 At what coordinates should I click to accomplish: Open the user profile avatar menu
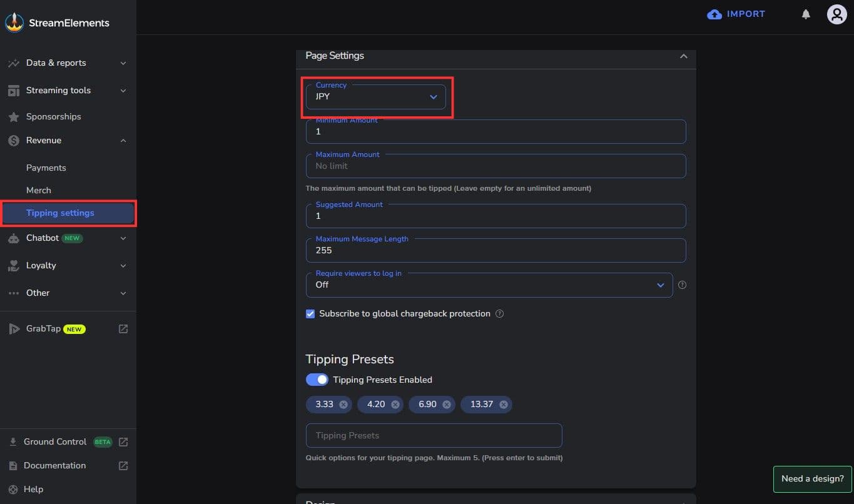836,14
